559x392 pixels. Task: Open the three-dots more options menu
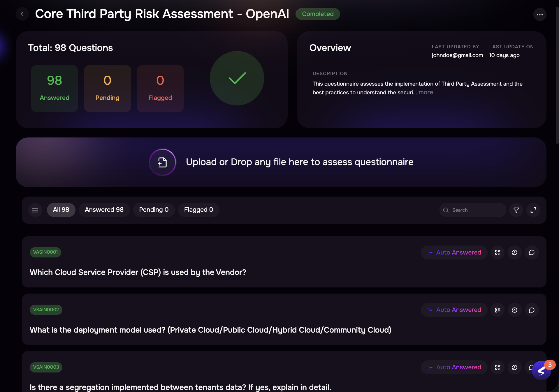pos(539,14)
